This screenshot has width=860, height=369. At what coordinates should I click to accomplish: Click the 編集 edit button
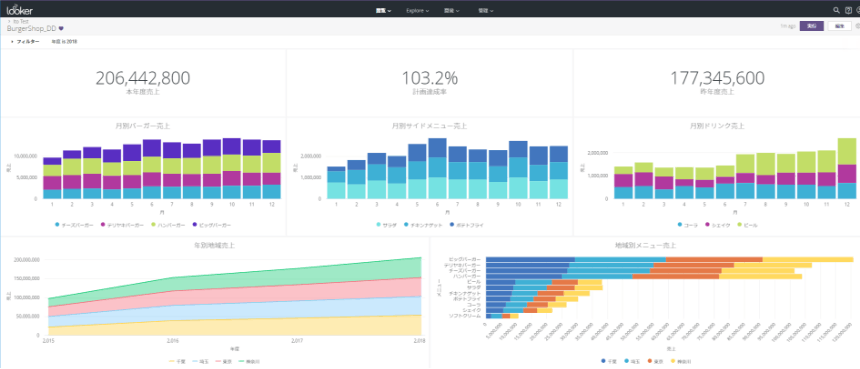[x=839, y=26]
